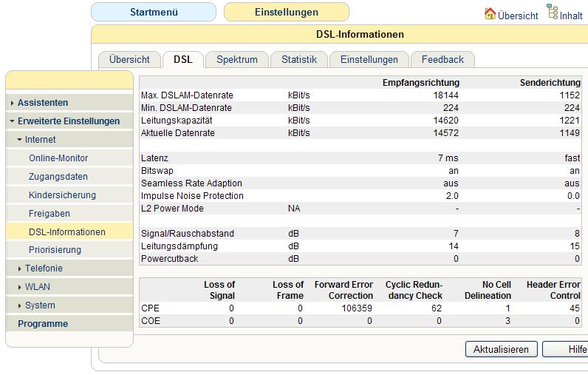This screenshot has height=375, width=588.
Task: Open the Inhalt link at top right
Action: tap(571, 16)
